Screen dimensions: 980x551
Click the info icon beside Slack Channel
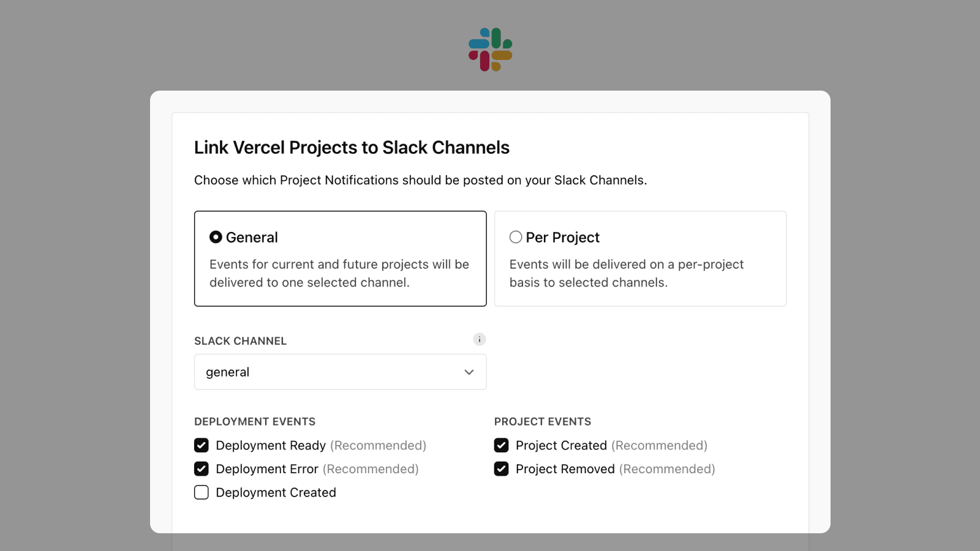(479, 339)
